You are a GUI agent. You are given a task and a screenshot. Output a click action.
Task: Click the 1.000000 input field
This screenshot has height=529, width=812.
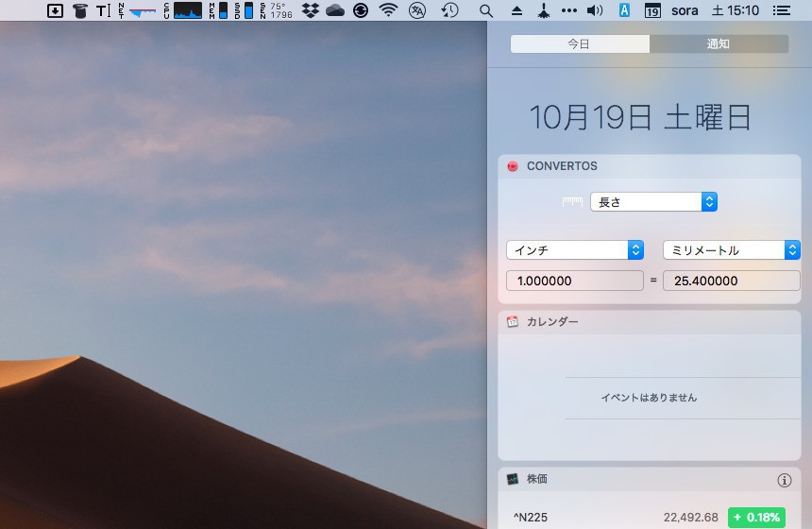tap(575, 281)
